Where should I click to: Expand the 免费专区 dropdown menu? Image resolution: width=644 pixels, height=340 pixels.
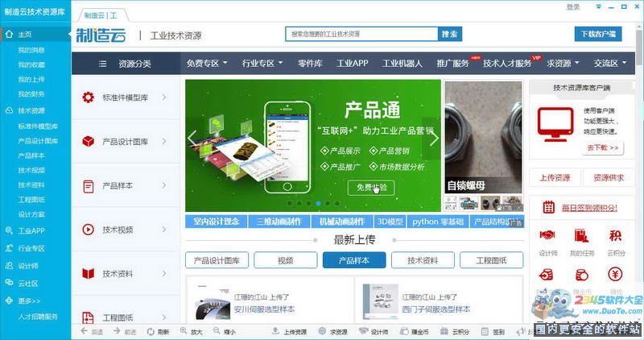coord(207,64)
